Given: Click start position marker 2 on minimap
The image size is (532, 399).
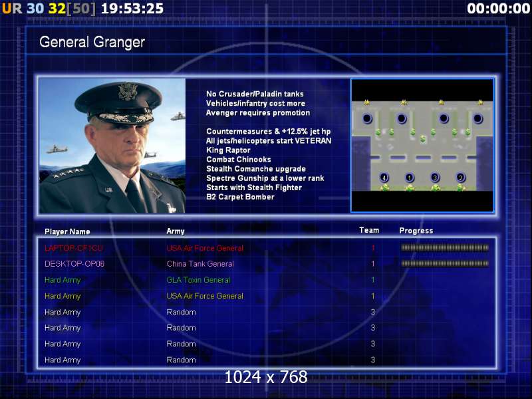Looking at the screenshot, I should (x=460, y=178).
